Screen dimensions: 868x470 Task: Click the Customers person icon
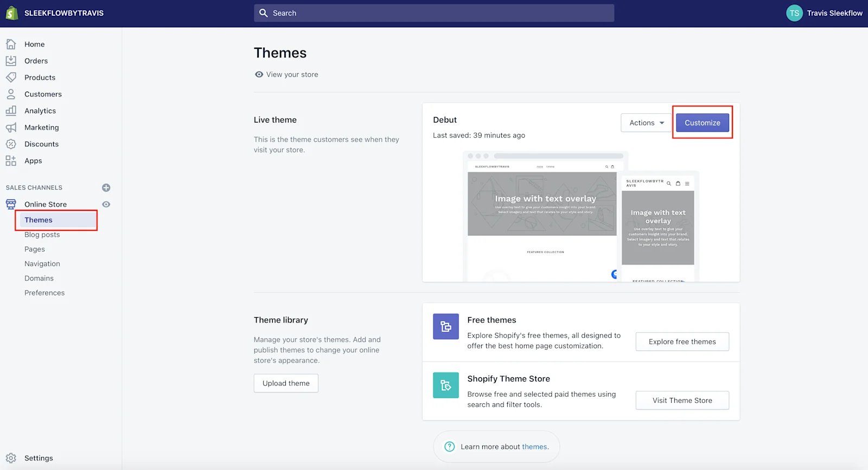(x=11, y=94)
